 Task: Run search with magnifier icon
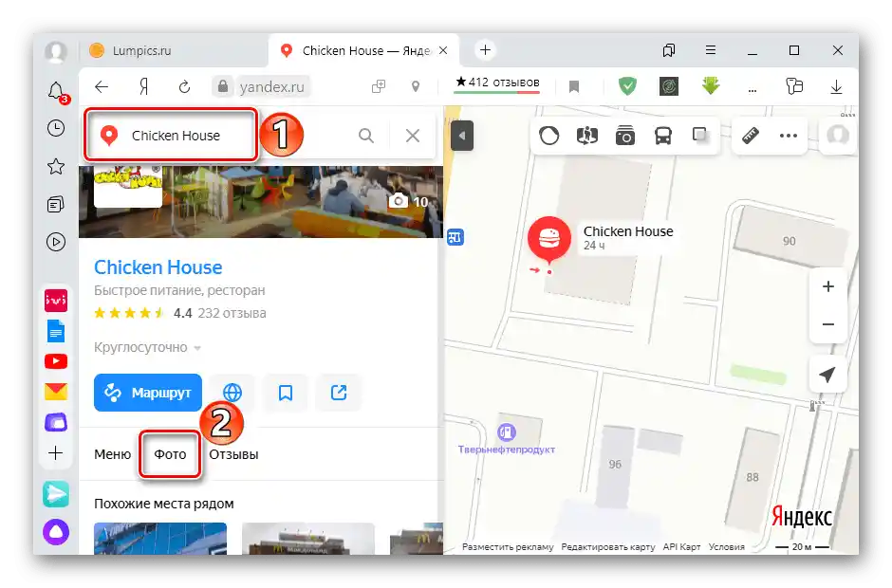(x=366, y=136)
